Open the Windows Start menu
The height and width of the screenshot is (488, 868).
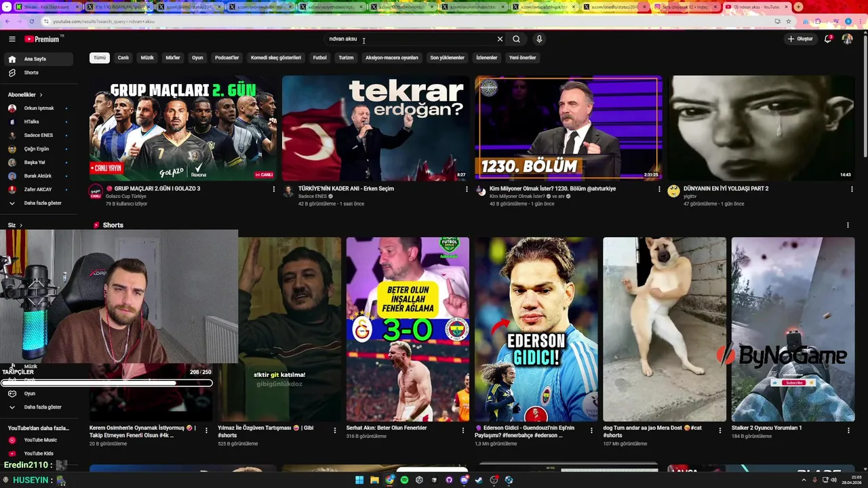pyautogui.click(x=359, y=480)
